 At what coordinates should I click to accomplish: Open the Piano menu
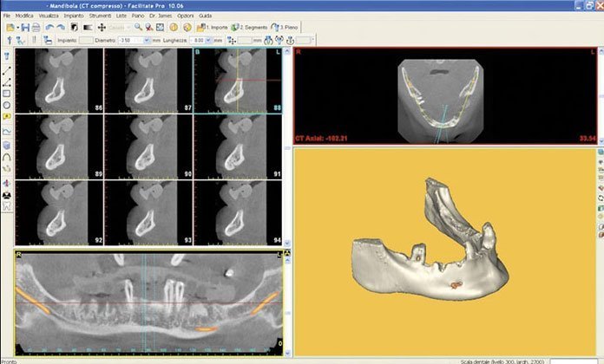138,16
